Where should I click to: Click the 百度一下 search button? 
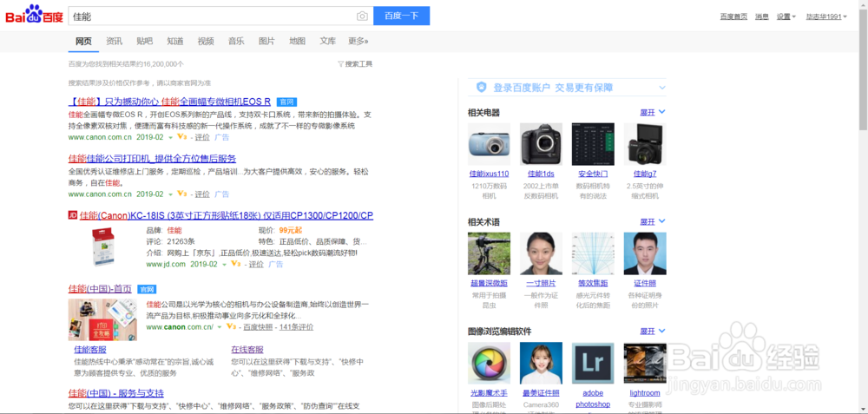401,16
